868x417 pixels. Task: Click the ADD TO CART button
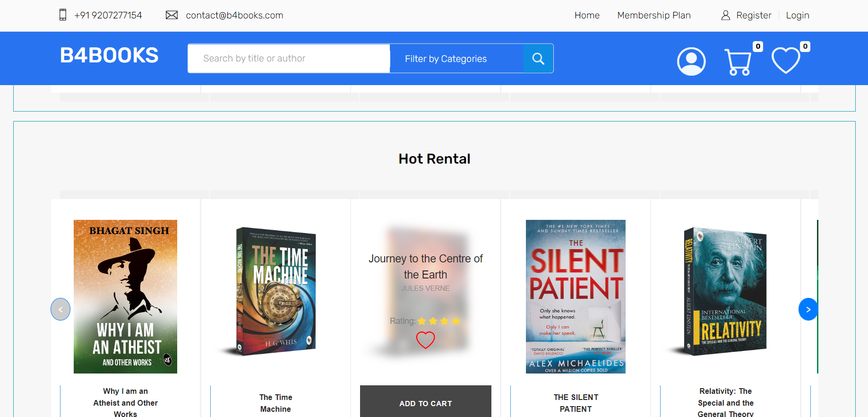pyautogui.click(x=426, y=401)
